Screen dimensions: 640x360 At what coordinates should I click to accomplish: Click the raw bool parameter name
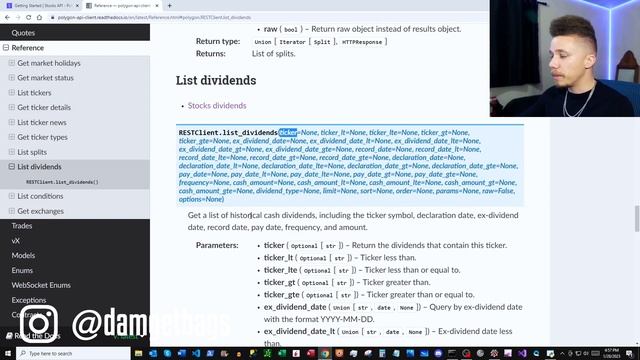pyautogui.click(x=270, y=29)
